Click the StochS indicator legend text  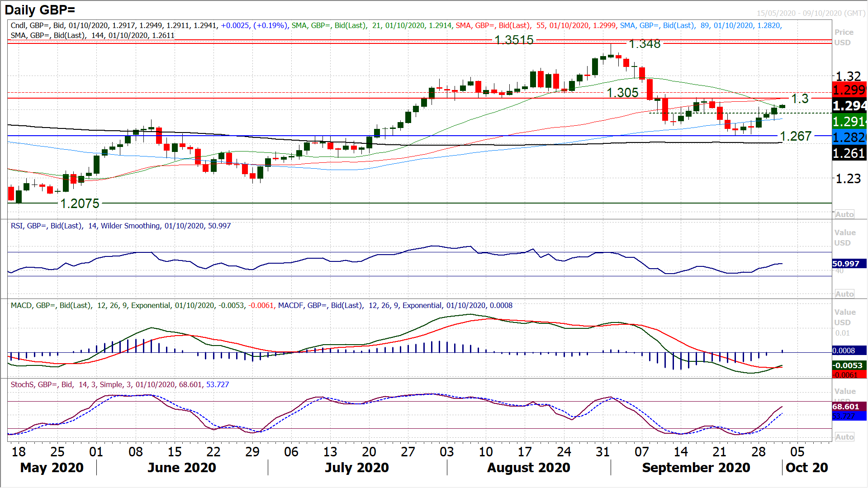[x=120, y=384]
